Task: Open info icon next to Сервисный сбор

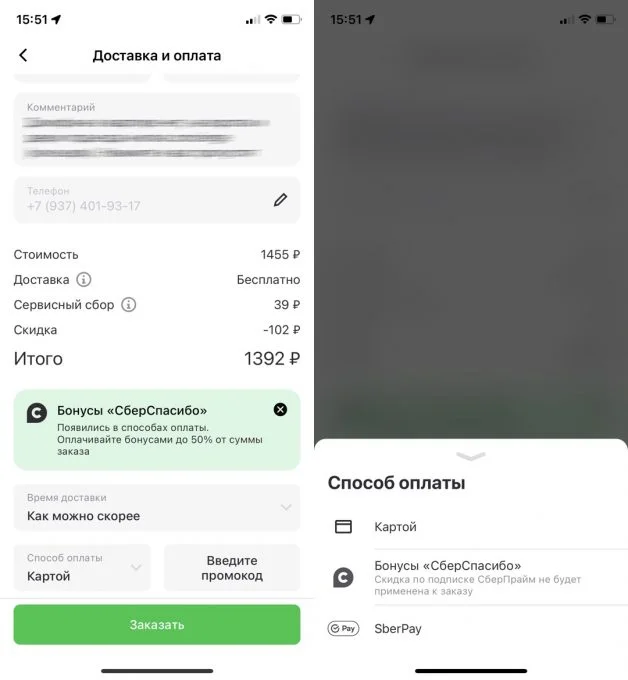Action: click(x=128, y=304)
